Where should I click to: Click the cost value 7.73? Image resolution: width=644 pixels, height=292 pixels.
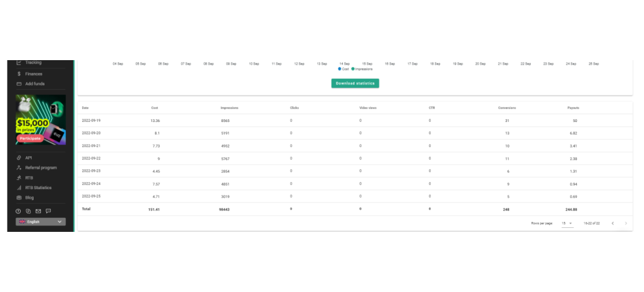pos(156,146)
